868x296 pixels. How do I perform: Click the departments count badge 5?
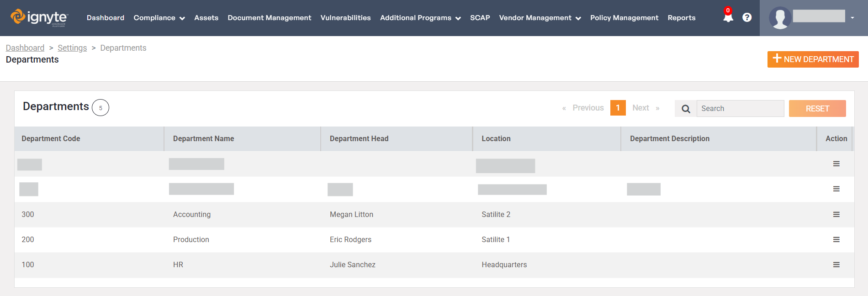point(101,108)
